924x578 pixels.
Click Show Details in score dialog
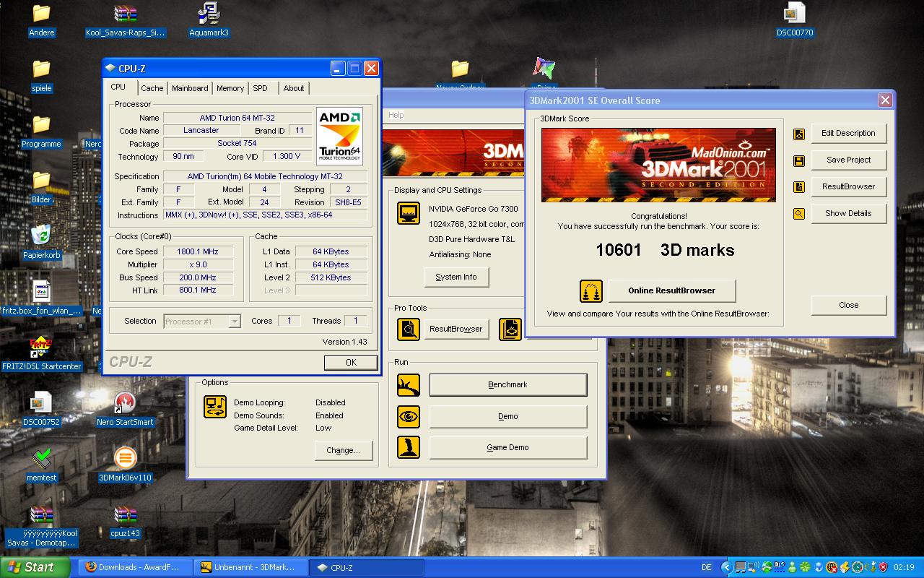(x=848, y=214)
